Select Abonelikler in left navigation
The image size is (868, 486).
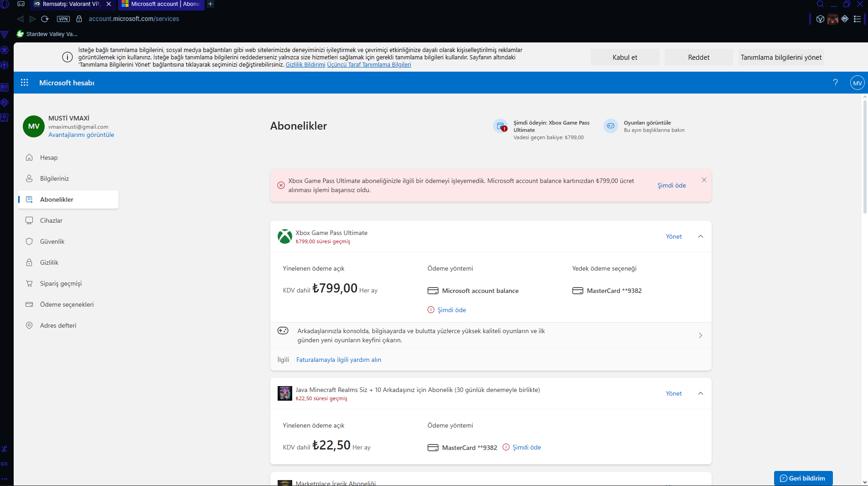pyautogui.click(x=68, y=199)
